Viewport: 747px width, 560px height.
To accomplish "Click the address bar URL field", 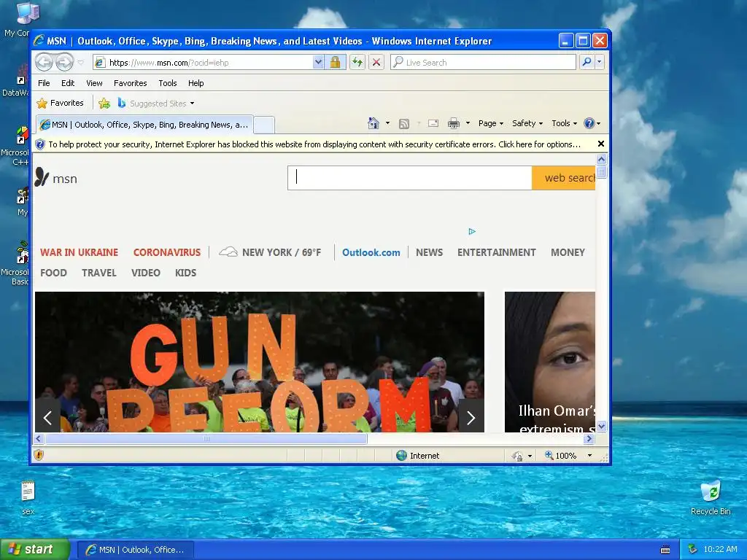I will [204, 63].
